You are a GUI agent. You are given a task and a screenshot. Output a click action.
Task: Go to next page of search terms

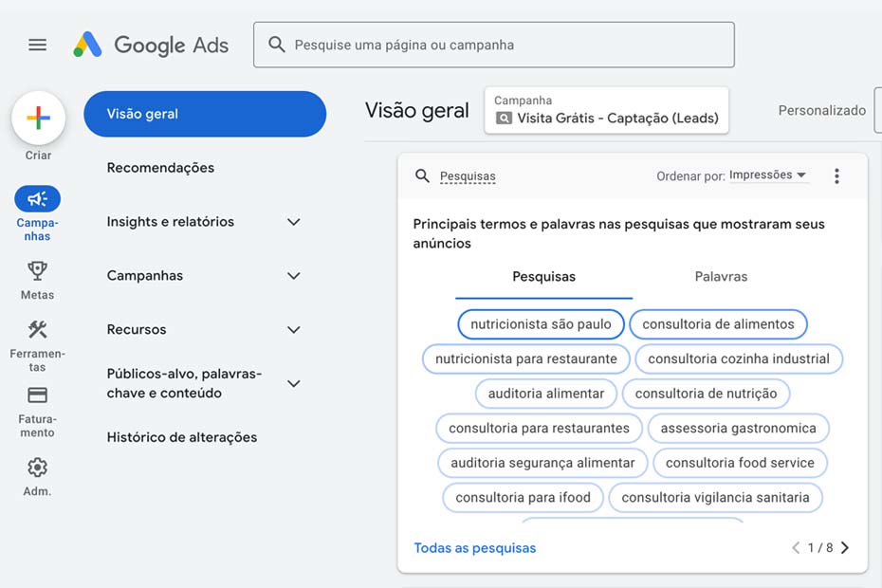[845, 548]
